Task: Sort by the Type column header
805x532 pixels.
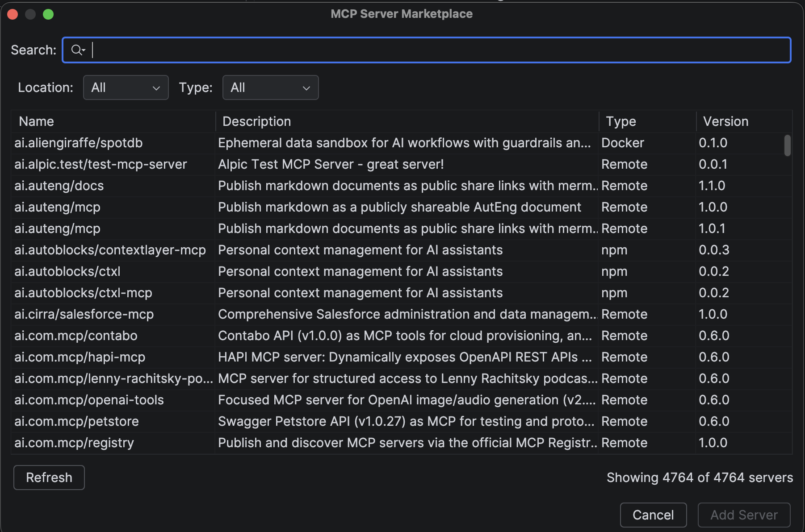Action: click(x=647, y=121)
